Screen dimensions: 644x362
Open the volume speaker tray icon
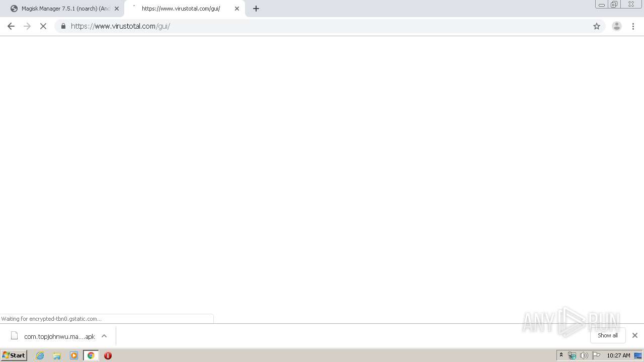tap(584, 355)
